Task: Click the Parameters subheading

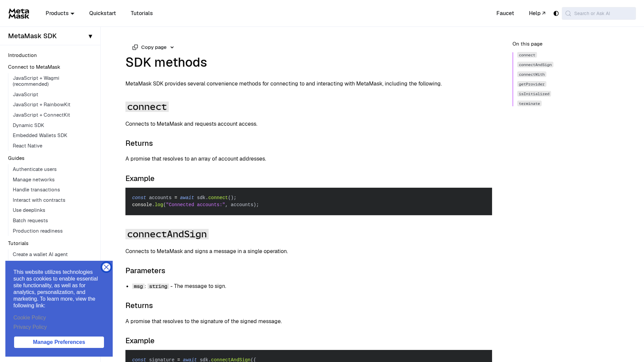Action: pyautogui.click(x=145, y=270)
